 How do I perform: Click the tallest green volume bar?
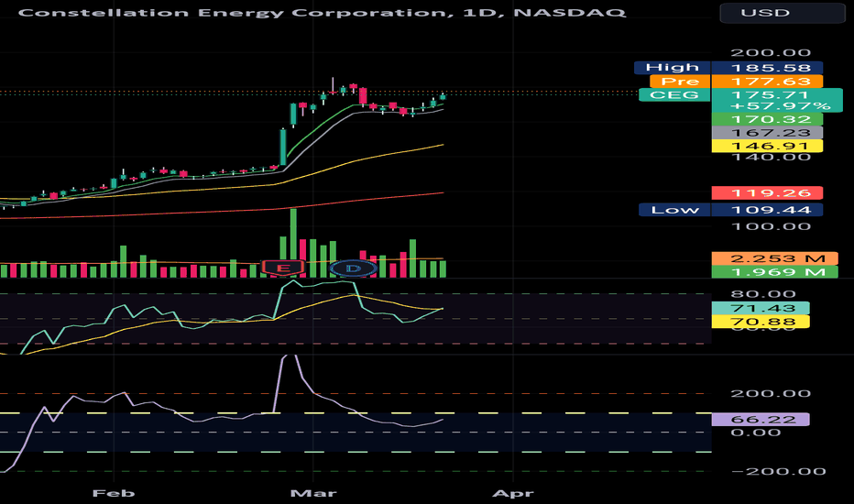[293, 243]
